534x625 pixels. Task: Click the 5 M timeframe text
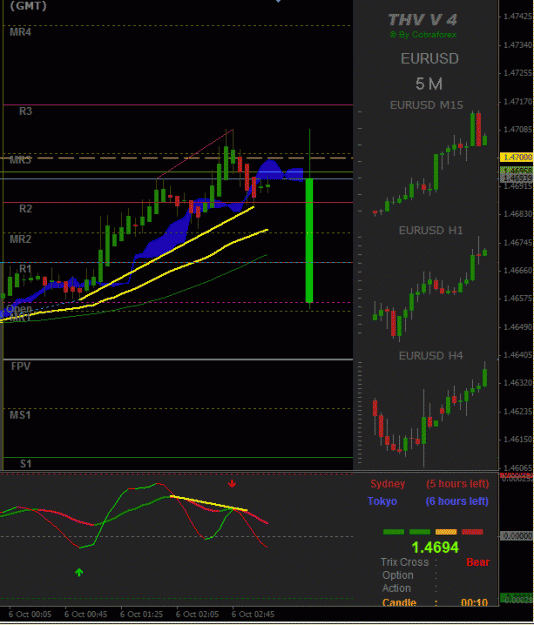(429, 84)
